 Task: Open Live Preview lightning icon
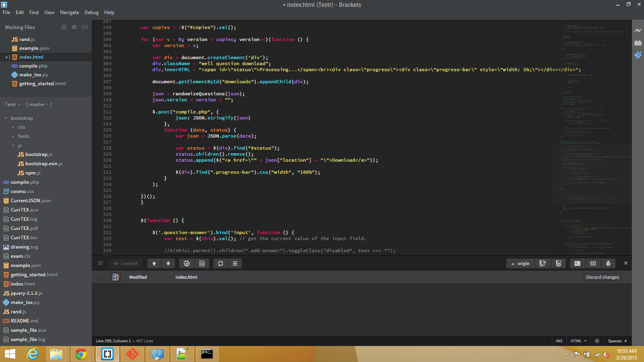click(x=638, y=30)
